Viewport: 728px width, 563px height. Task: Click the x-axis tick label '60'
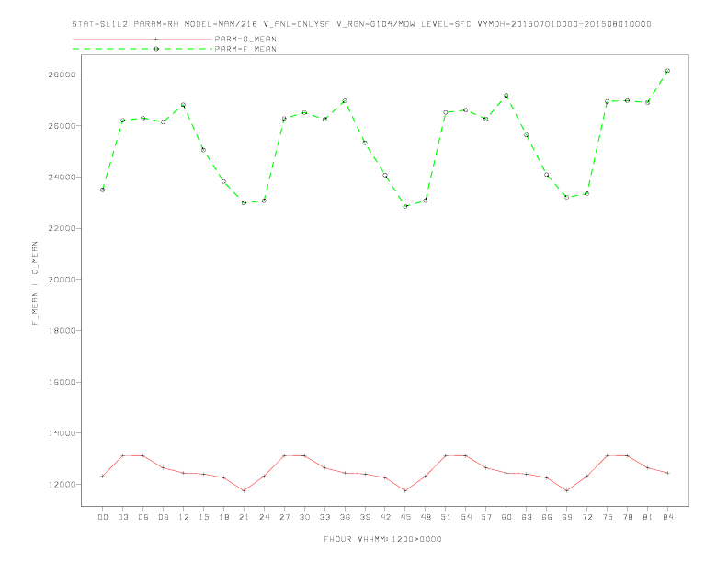506,517
